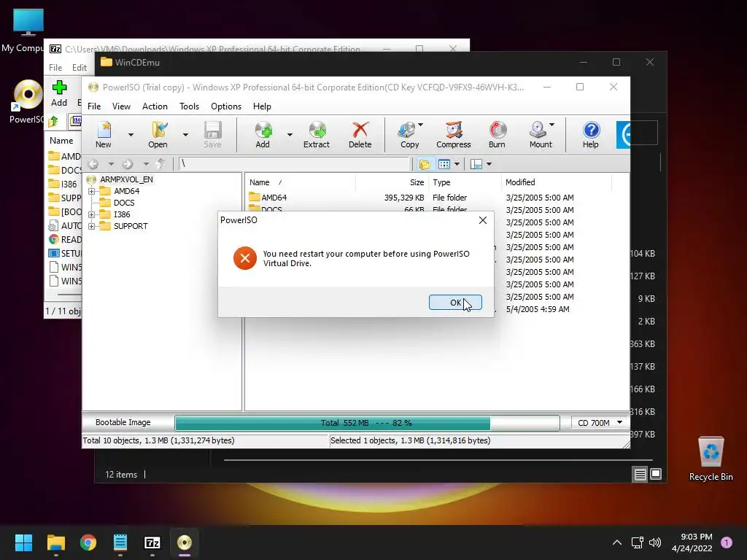
Task: Expand the SUPPORT tree node
Action: [91, 226]
